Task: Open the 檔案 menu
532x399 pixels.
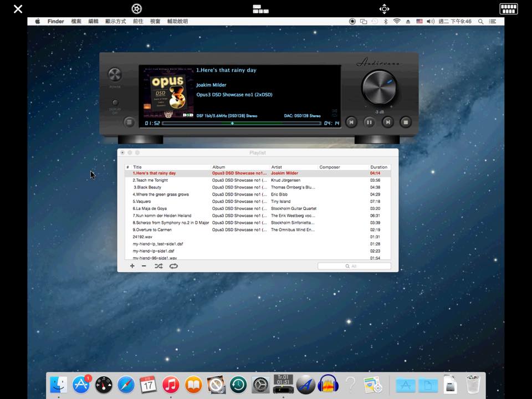Action: coord(76,22)
